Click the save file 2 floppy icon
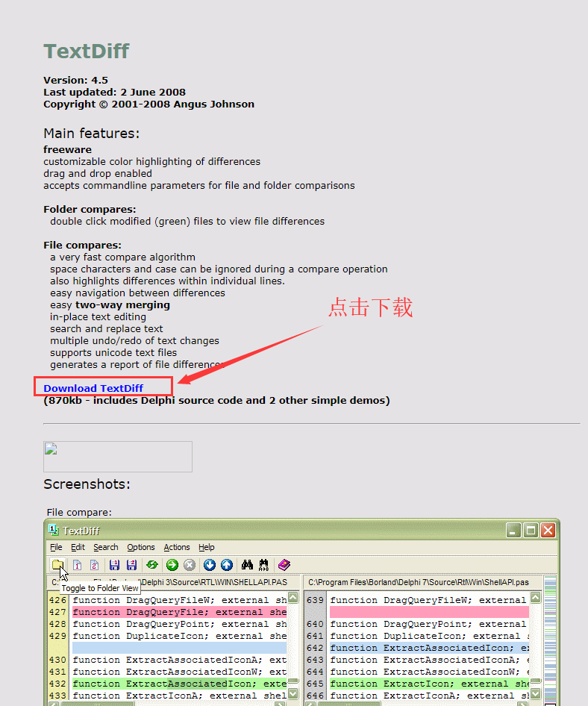The image size is (588, 706). tap(131, 565)
